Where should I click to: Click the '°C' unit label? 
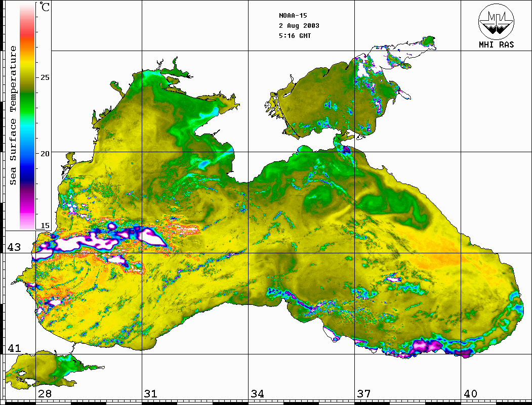coord(45,7)
